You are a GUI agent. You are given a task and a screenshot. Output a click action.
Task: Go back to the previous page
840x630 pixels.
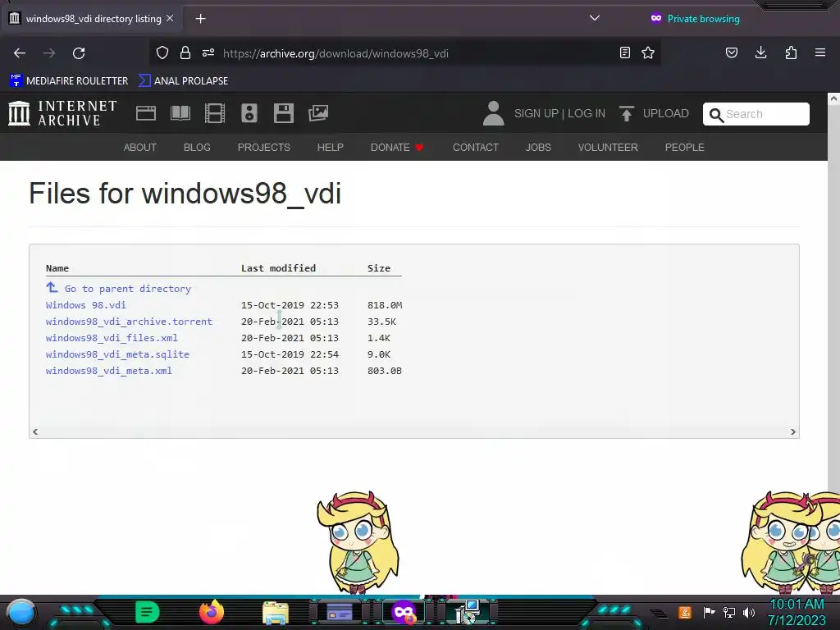(x=20, y=53)
